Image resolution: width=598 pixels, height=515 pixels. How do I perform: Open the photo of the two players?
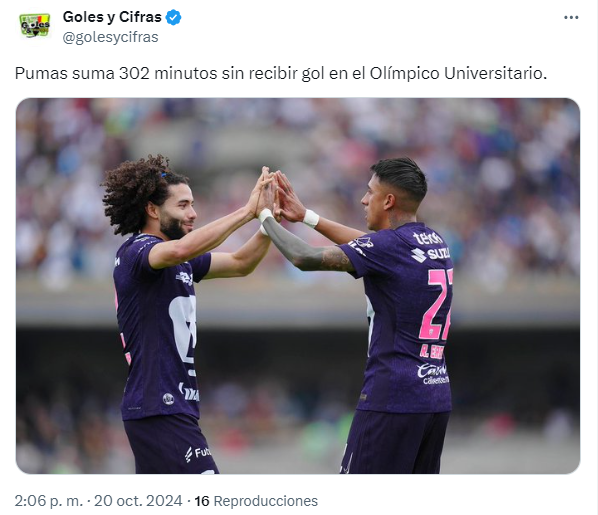coord(298,286)
